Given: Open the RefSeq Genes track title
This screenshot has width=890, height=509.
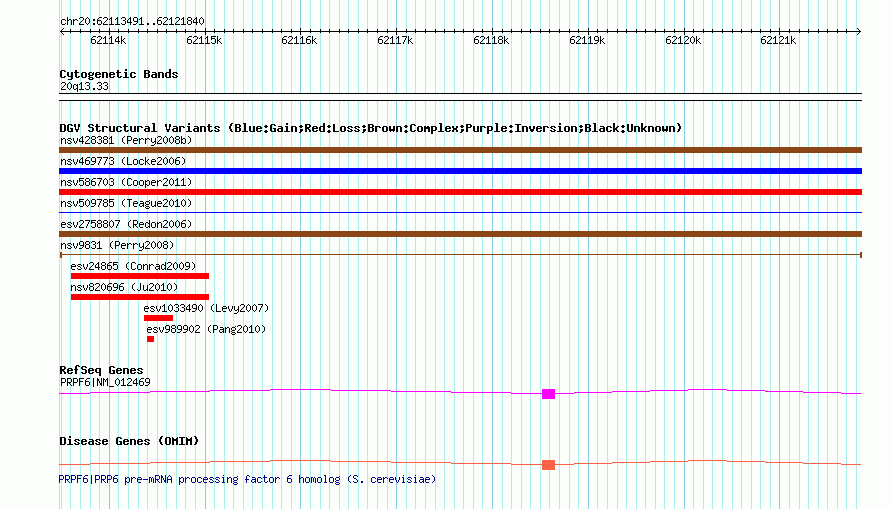Looking at the screenshot, I should click(x=101, y=370).
